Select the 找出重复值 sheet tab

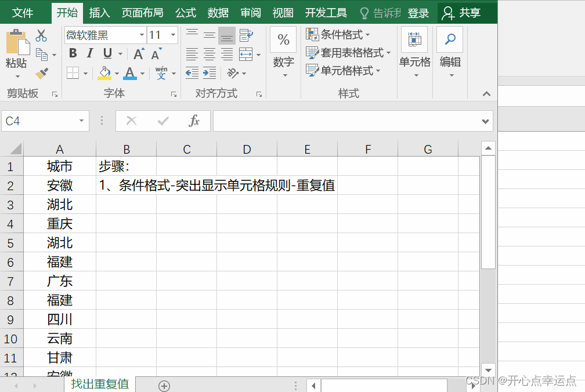[x=100, y=384]
